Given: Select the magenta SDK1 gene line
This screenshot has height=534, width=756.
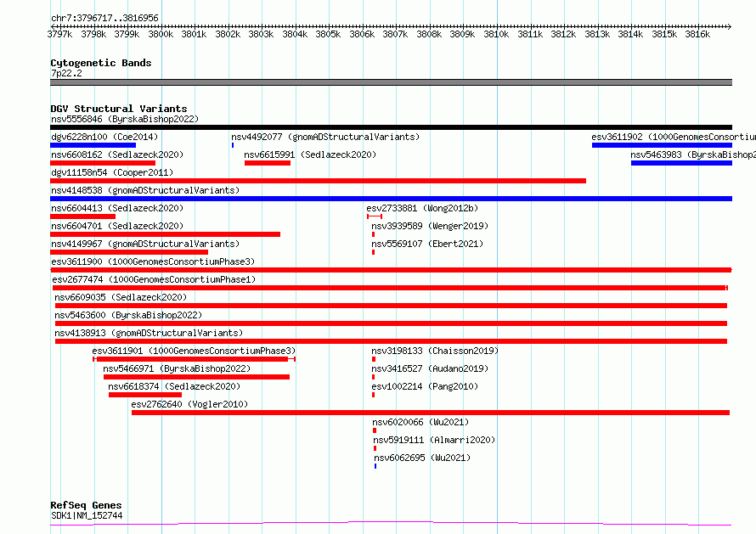Looking at the screenshot, I should (391, 524).
